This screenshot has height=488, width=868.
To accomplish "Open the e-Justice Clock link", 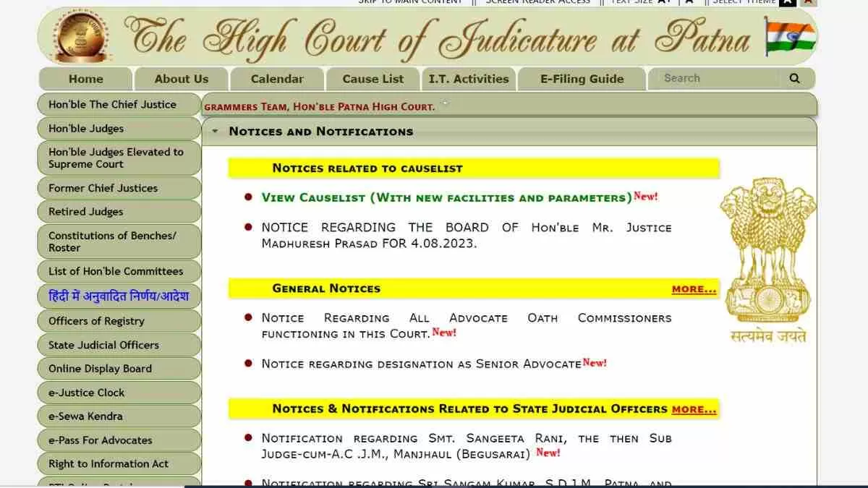I will [x=119, y=393].
